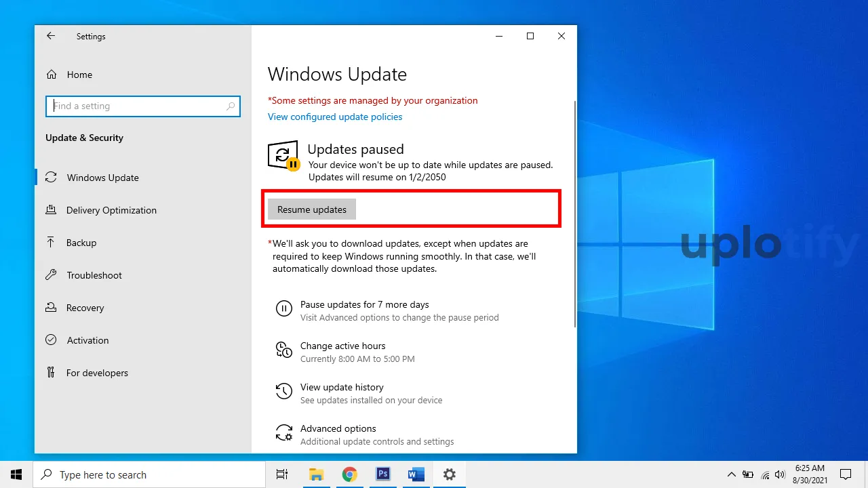Click the battery icon in system tray
Image resolution: width=868 pixels, height=488 pixels.
[749, 474]
